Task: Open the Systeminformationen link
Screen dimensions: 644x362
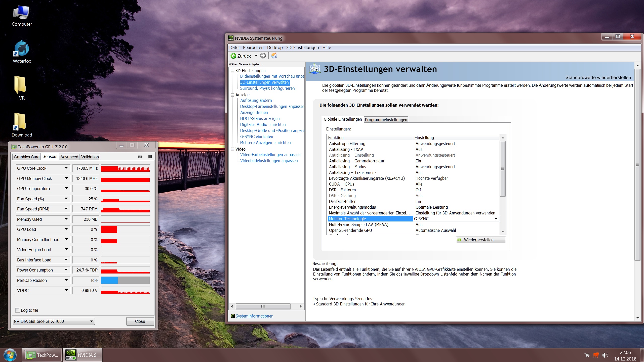Action: tap(254, 316)
